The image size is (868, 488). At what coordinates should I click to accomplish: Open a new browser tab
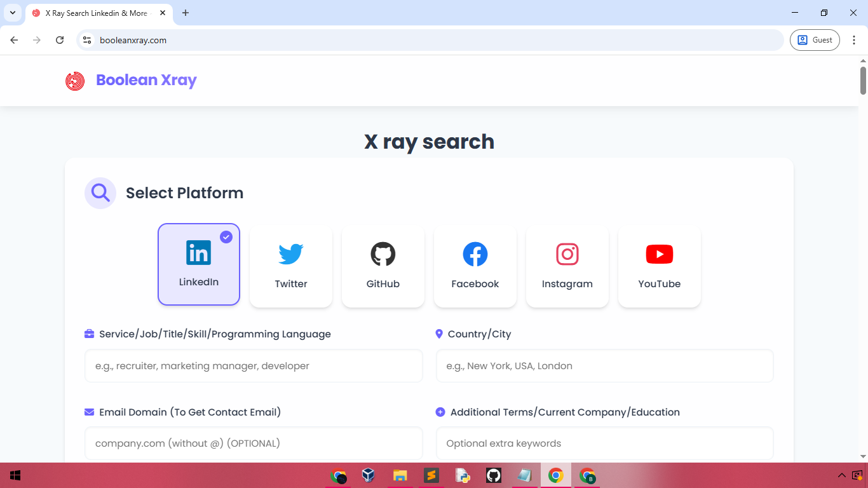(x=185, y=12)
